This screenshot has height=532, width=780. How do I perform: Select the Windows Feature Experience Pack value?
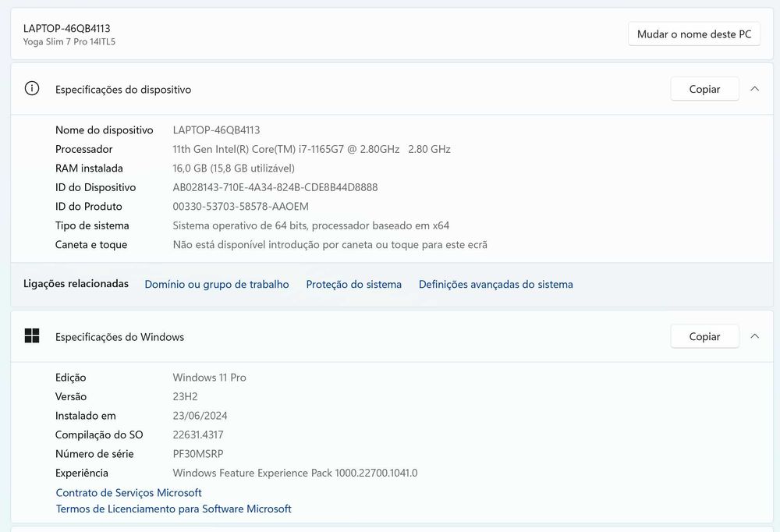[x=295, y=473]
